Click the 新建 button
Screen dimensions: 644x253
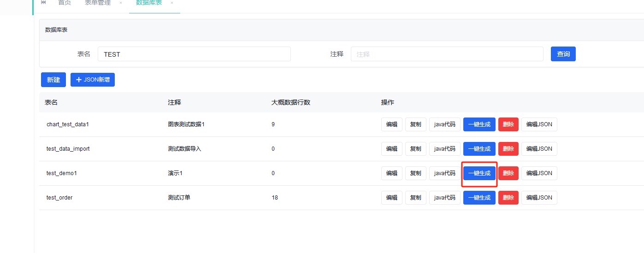[53, 80]
